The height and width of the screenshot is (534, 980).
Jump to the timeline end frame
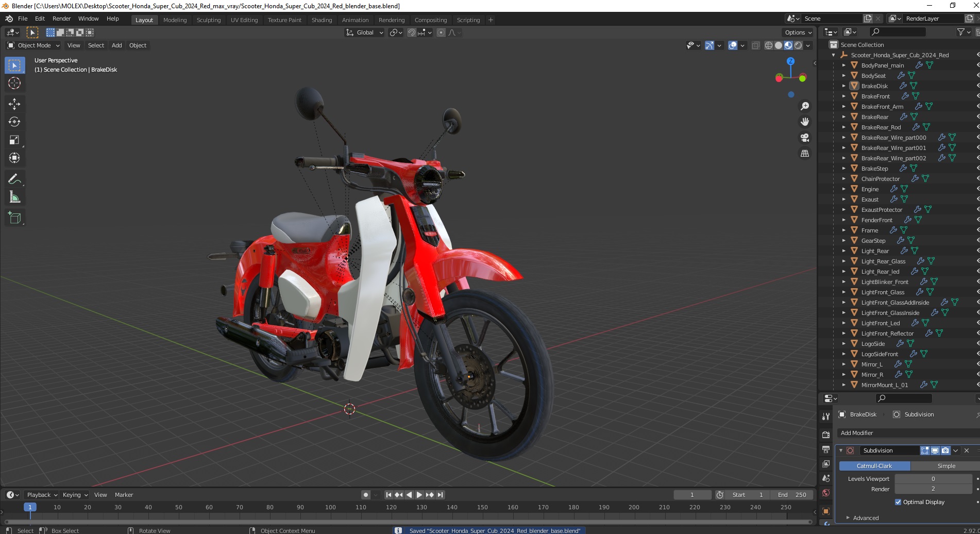pyautogui.click(x=440, y=495)
